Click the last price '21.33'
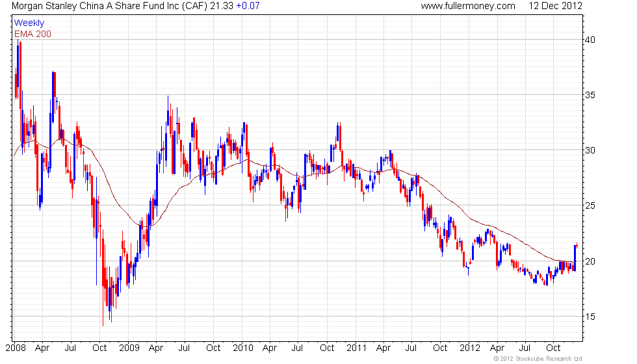The image size is (637, 364). click(x=222, y=6)
